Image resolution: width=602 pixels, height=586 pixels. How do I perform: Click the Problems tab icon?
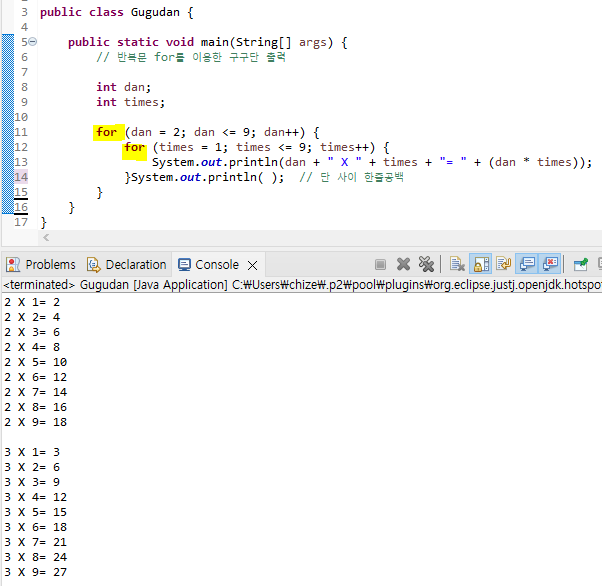point(13,265)
